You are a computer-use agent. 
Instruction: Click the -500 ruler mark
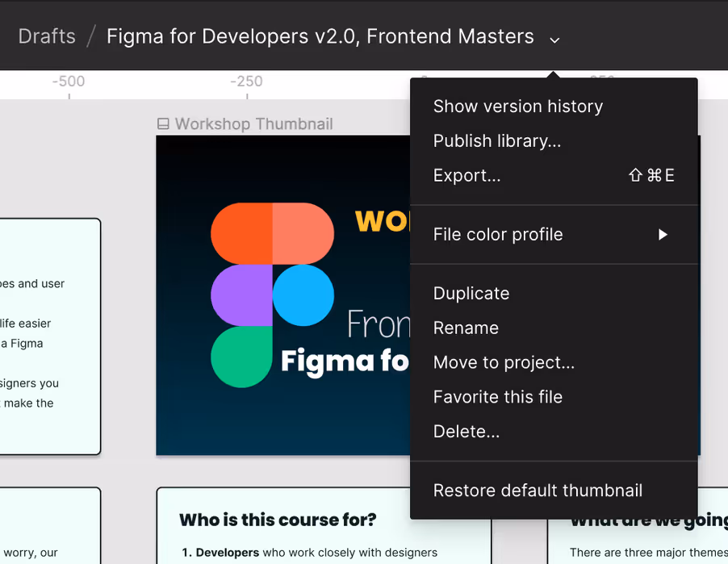click(x=69, y=81)
